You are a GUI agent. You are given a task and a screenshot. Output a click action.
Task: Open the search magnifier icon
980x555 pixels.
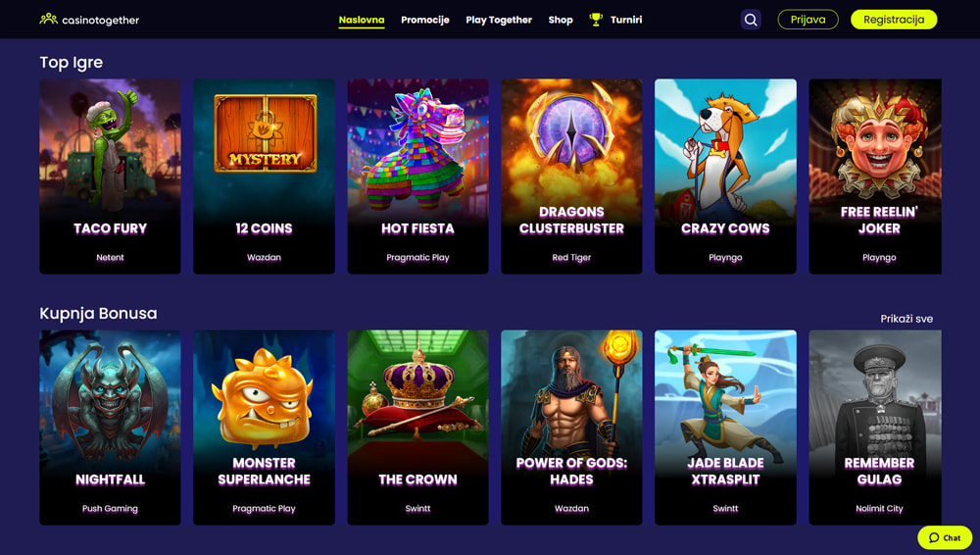751,20
